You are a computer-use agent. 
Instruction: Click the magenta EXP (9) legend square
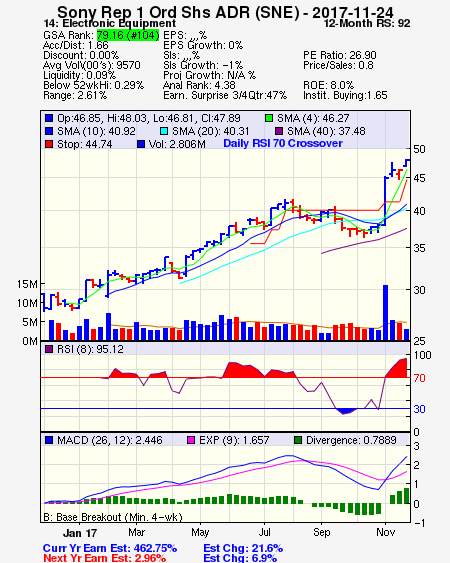coord(191,440)
